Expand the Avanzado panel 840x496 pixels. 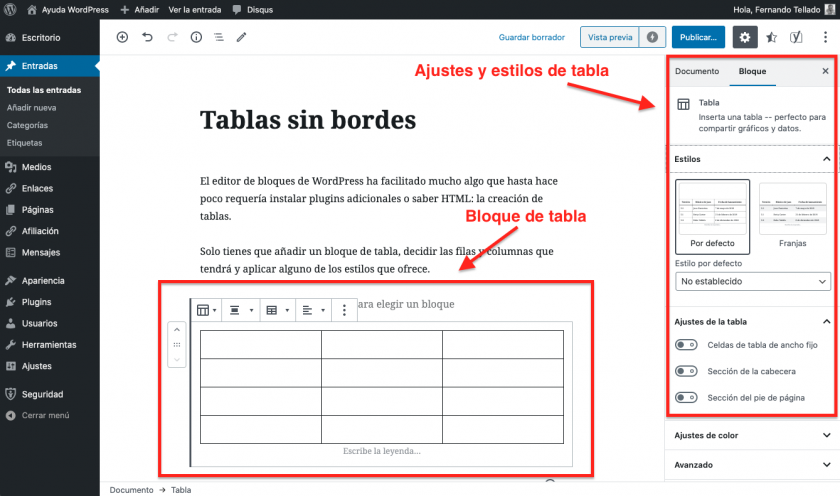pyautogui.click(x=753, y=464)
